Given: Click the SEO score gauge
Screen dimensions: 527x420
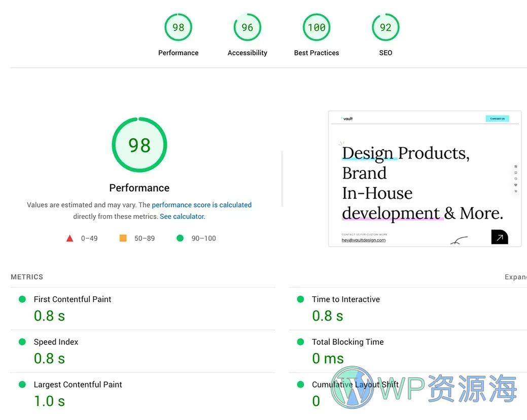Looking at the screenshot, I should [385, 27].
